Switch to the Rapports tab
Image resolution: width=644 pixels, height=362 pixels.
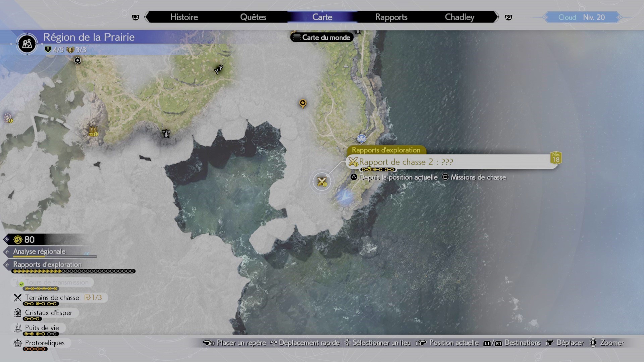click(391, 17)
